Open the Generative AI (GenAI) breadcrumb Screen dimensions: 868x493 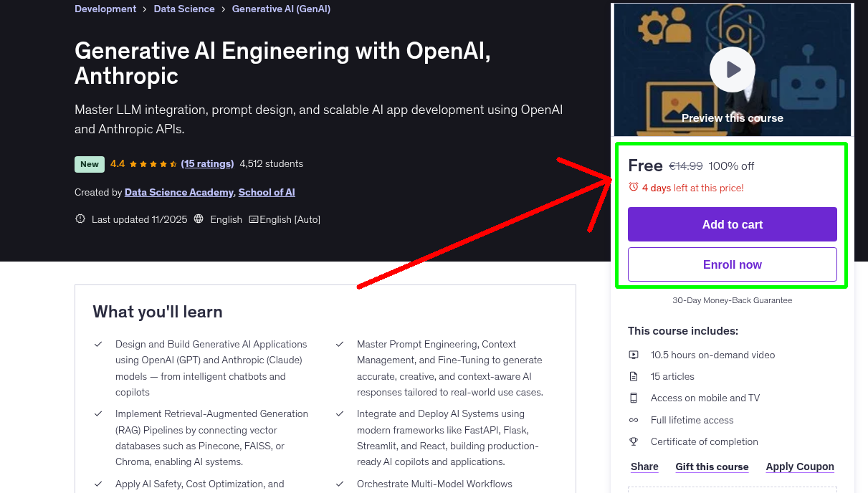pyautogui.click(x=281, y=9)
